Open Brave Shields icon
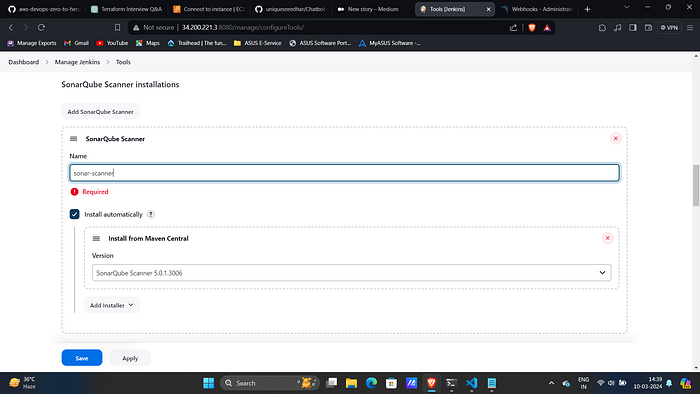 [x=532, y=28]
